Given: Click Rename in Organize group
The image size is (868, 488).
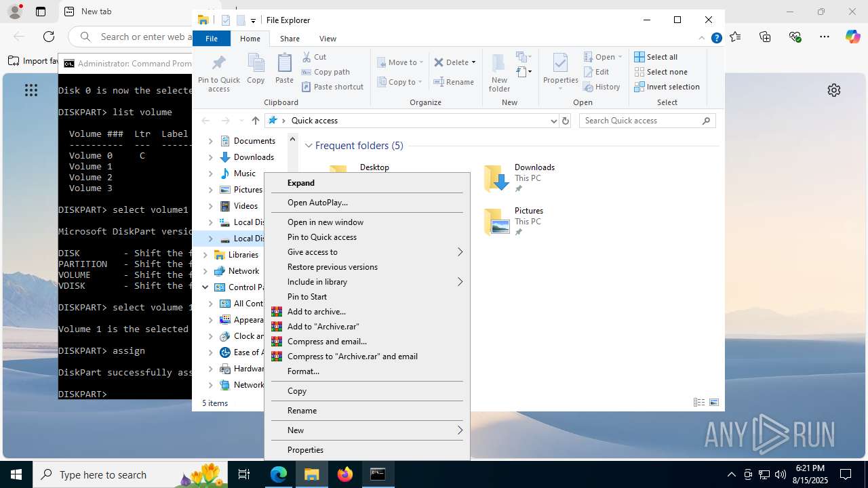Looking at the screenshot, I should [x=454, y=82].
